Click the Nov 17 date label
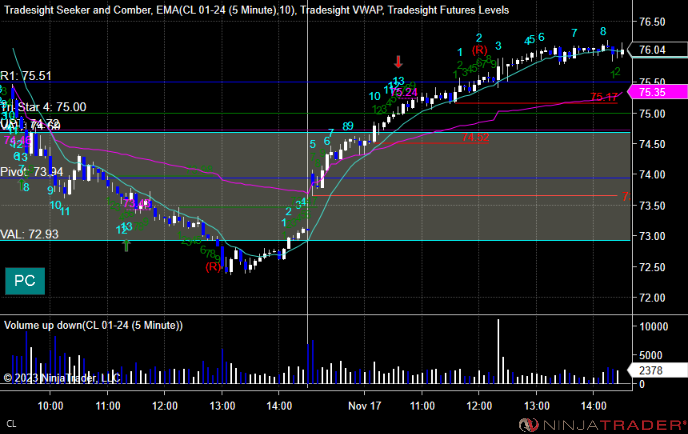This screenshot has width=688, height=434. [364, 406]
